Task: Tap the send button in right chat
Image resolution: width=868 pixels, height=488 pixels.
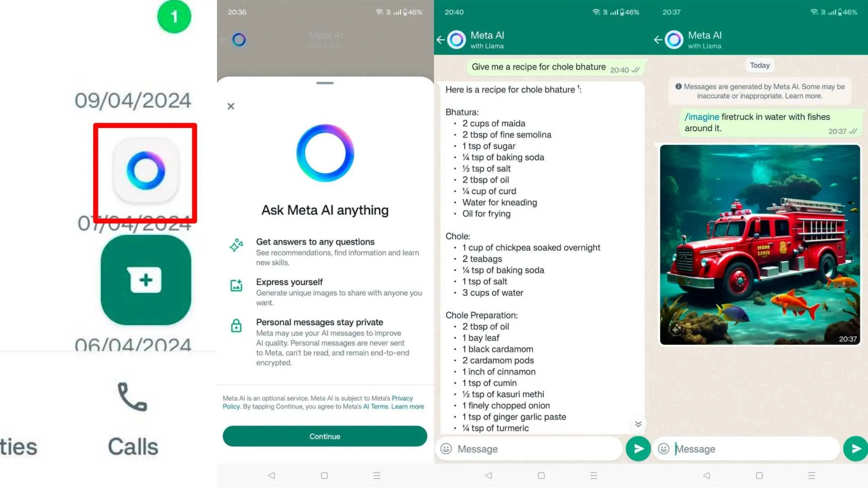Action: [856, 449]
